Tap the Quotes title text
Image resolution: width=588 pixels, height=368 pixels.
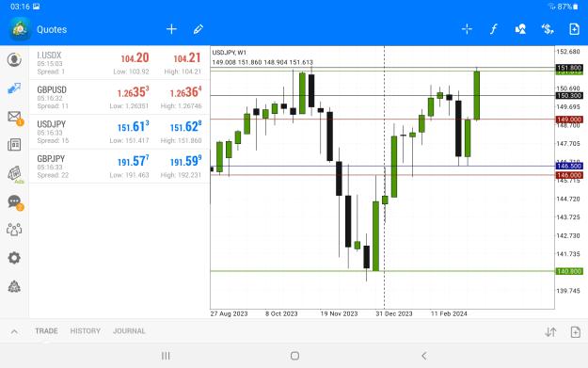(52, 29)
